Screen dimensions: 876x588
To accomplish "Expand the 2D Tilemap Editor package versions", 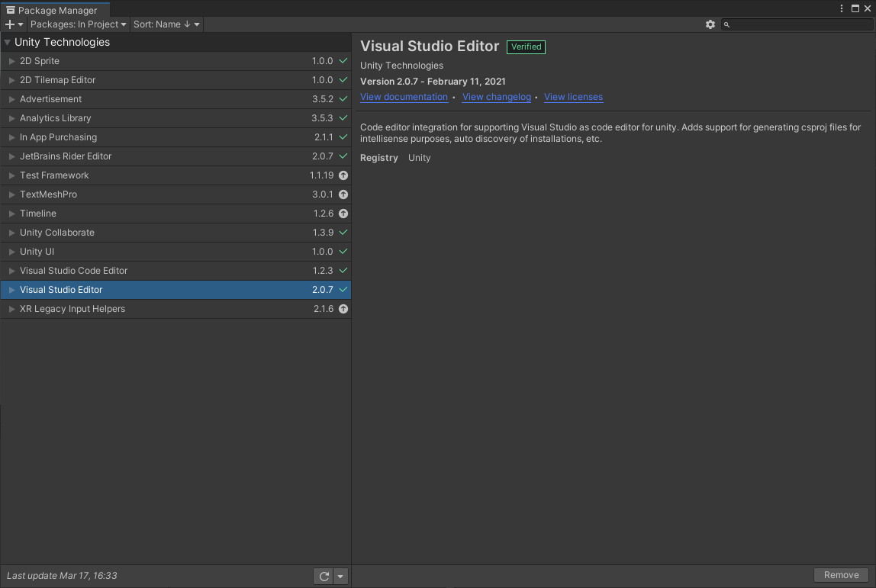I will pos(11,80).
